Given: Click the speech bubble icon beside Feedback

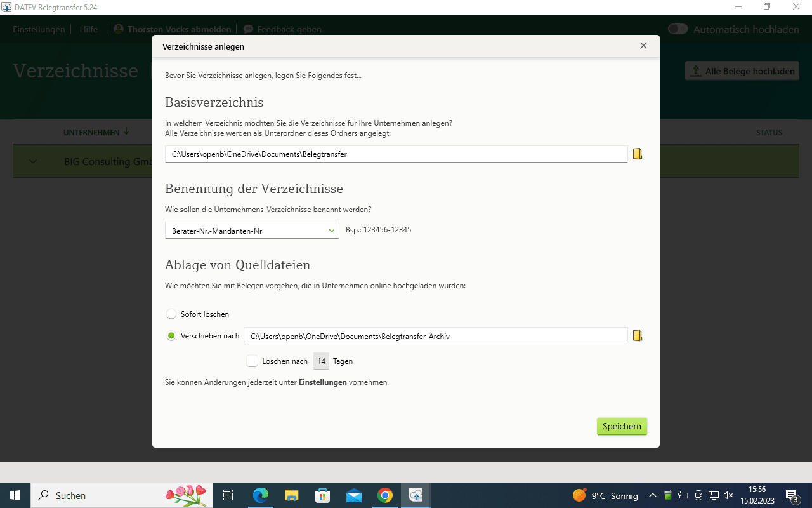Looking at the screenshot, I should [x=248, y=29].
